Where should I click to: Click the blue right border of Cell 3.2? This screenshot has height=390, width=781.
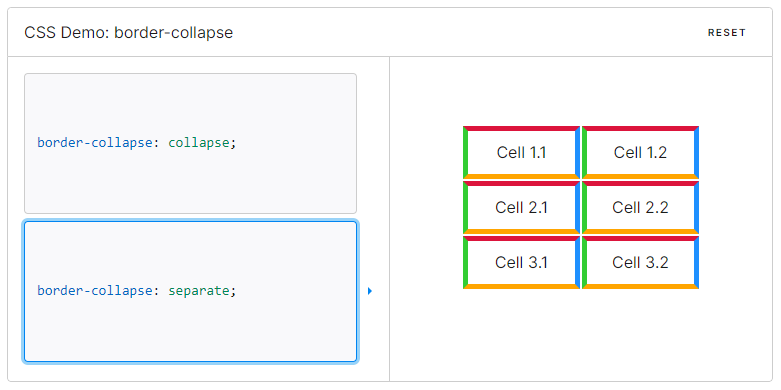[696, 262]
